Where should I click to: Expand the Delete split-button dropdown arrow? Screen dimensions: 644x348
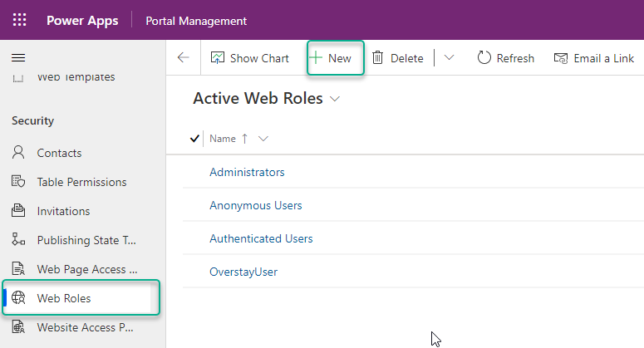pos(450,57)
